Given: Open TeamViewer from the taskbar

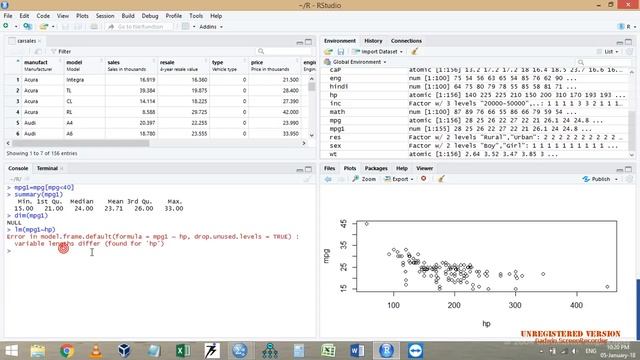Looking at the screenshot, I should pyautogui.click(x=416, y=351).
